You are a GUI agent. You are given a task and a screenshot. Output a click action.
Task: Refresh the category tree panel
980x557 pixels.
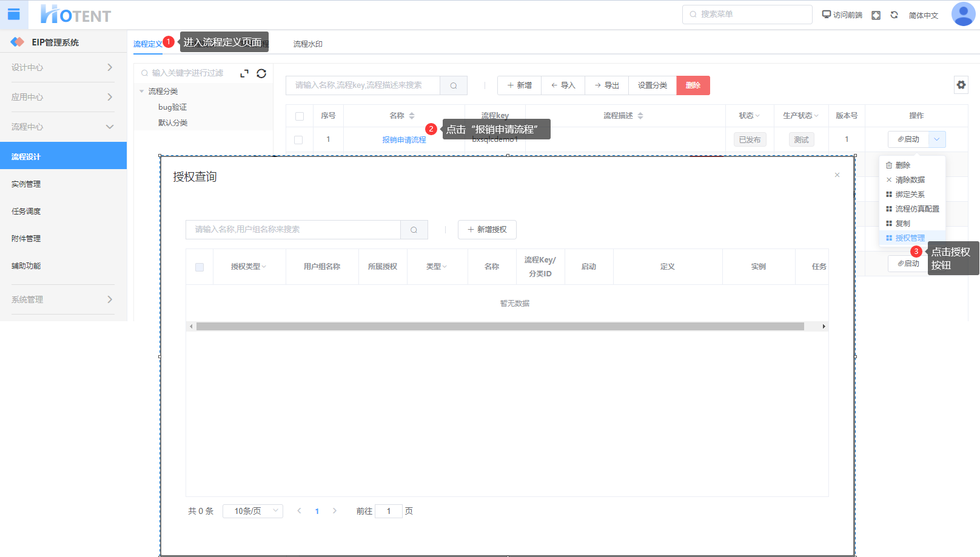(261, 73)
